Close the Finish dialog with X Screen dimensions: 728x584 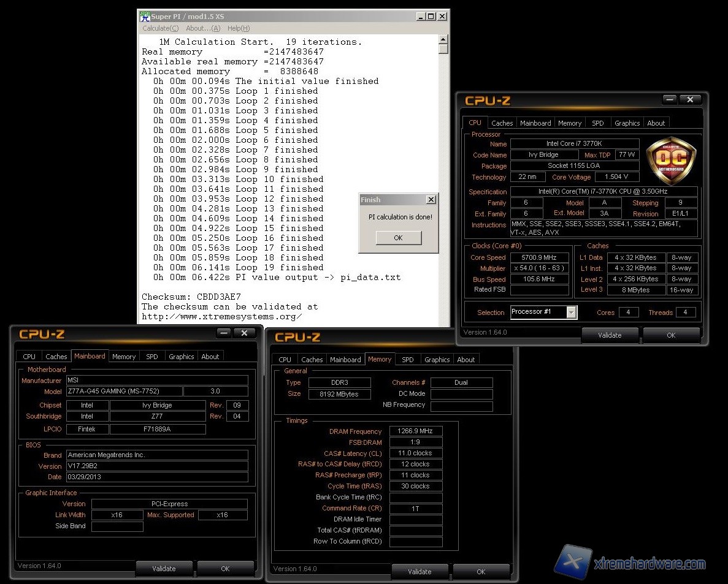(x=431, y=200)
